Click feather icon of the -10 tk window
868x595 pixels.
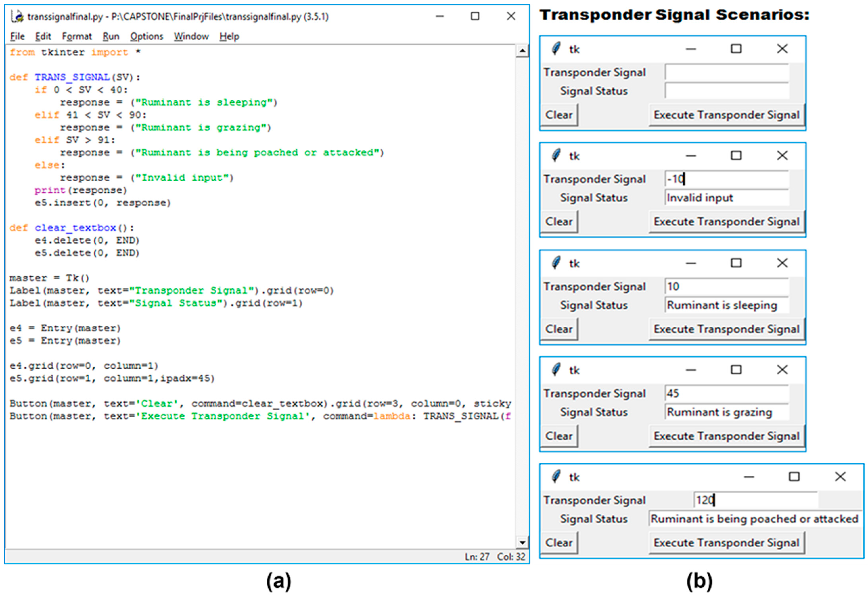[x=557, y=156]
